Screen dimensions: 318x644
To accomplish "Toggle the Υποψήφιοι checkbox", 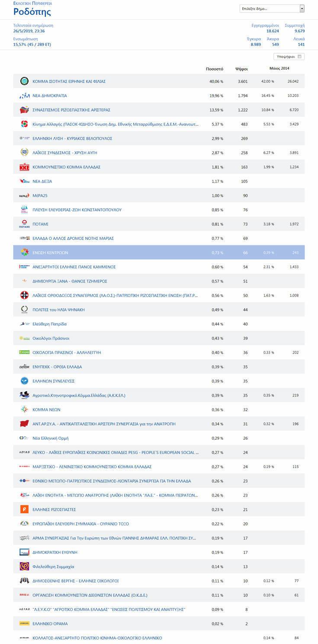I will point(300,57).
